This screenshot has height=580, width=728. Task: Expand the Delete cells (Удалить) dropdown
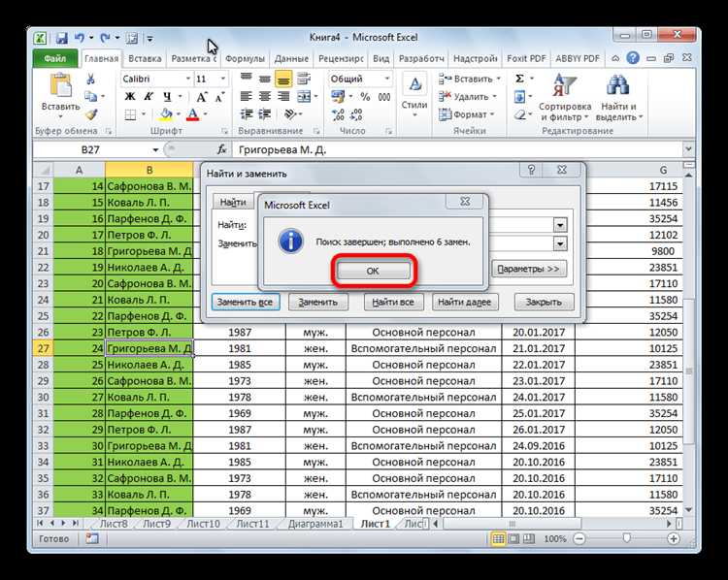pyautogui.click(x=494, y=97)
